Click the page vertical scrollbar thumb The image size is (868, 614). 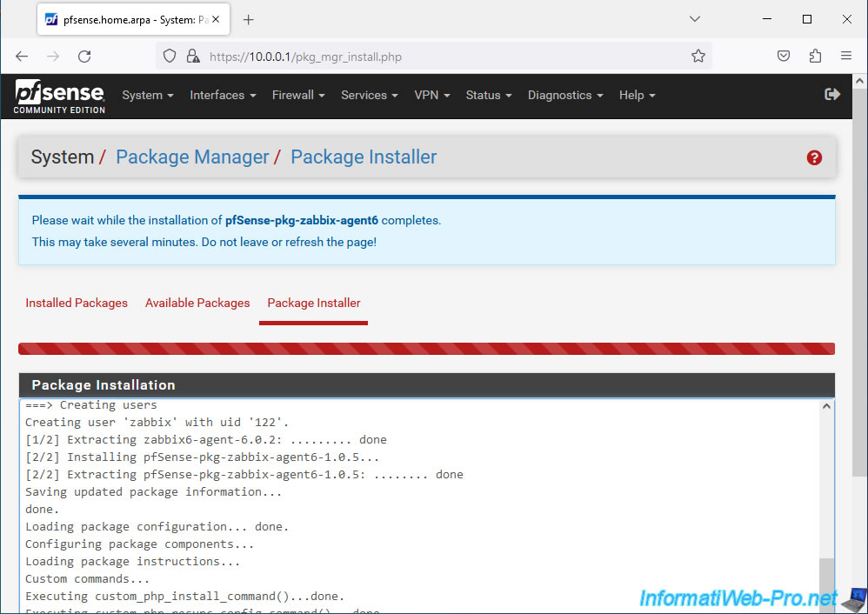tap(859, 283)
